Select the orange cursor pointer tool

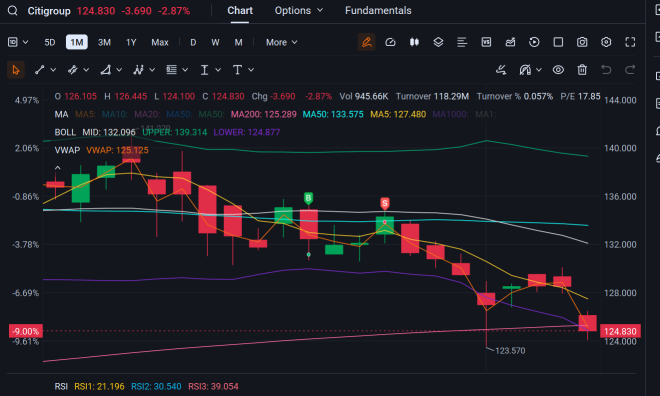tap(16, 70)
